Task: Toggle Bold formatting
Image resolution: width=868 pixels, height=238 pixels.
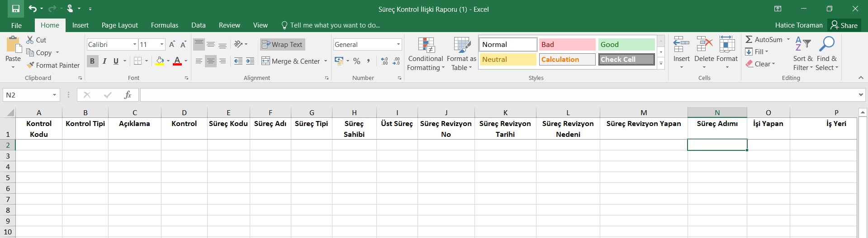Action: coord(92,61)
